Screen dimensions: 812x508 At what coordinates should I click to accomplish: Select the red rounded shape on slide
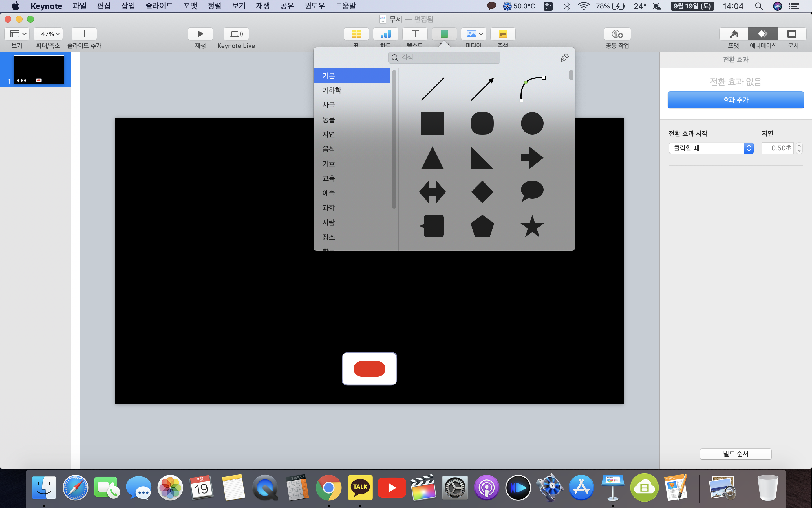click(369, 369)
